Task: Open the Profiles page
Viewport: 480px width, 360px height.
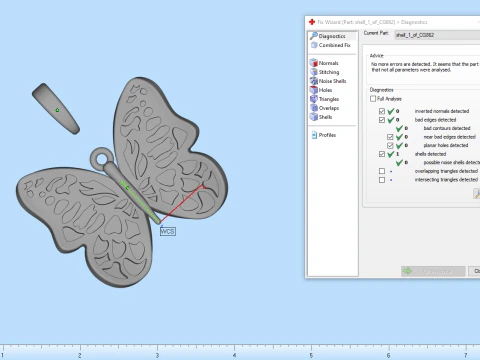Action: click(x=323, y=135)
